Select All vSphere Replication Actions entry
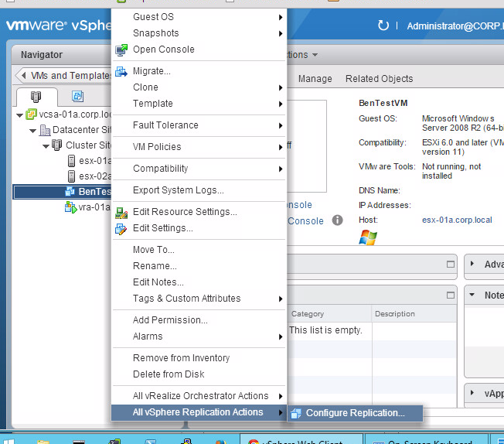 click(x=199, y=412)
